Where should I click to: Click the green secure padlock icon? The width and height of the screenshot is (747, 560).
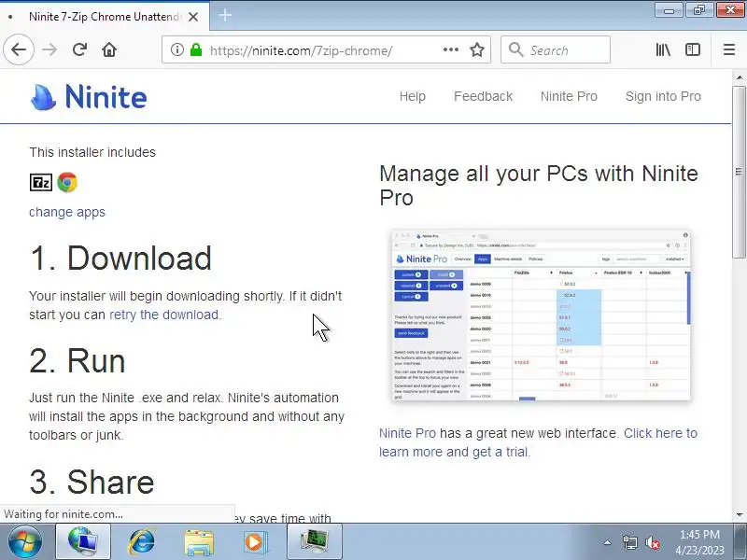(196, 49)
